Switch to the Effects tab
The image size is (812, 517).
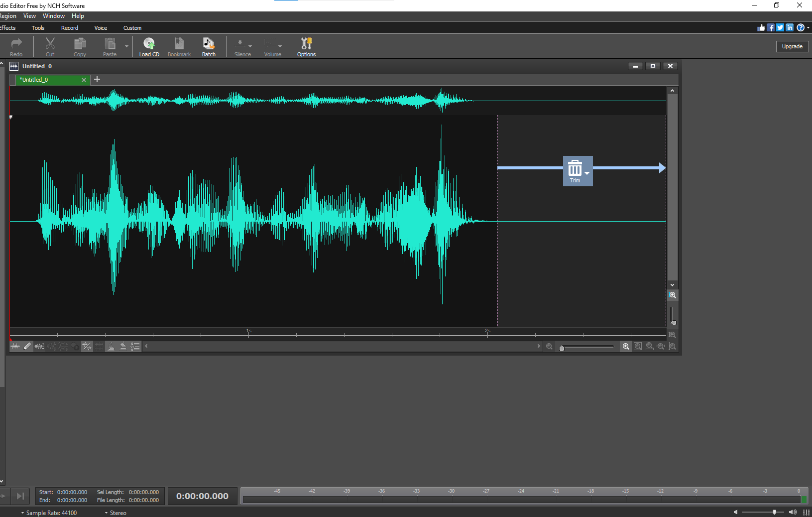[8, 28]
